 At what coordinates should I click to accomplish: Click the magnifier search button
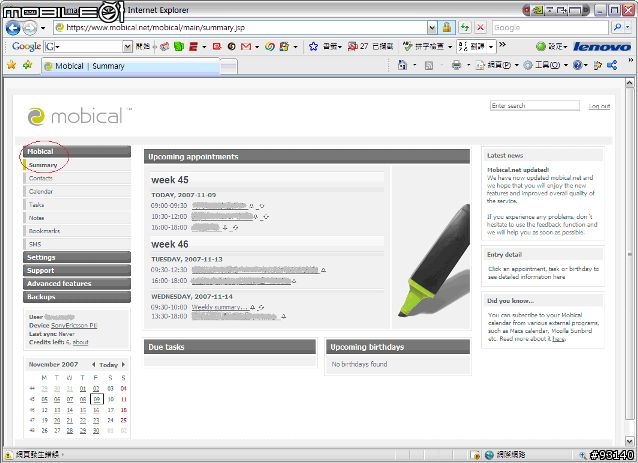point(617,28)
